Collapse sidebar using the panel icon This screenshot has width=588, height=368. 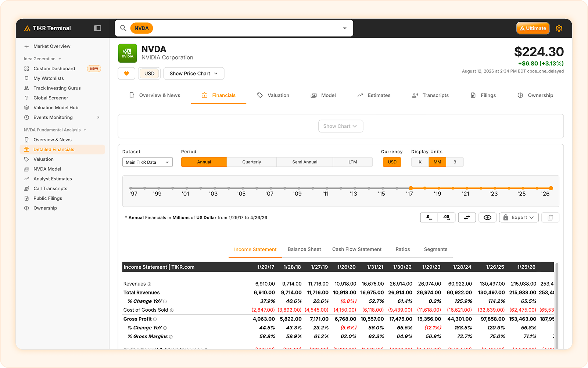[x=97, y=28]
